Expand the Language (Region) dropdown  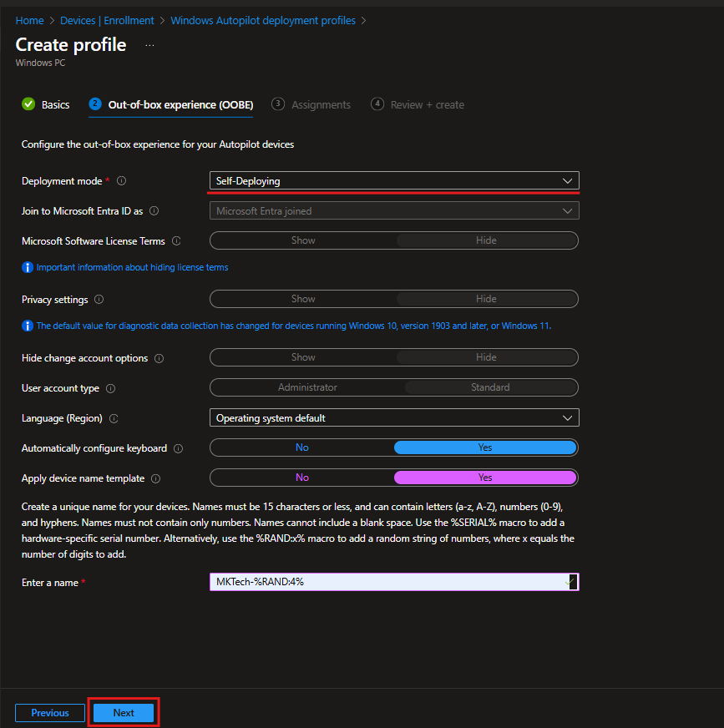coord(393,417)
